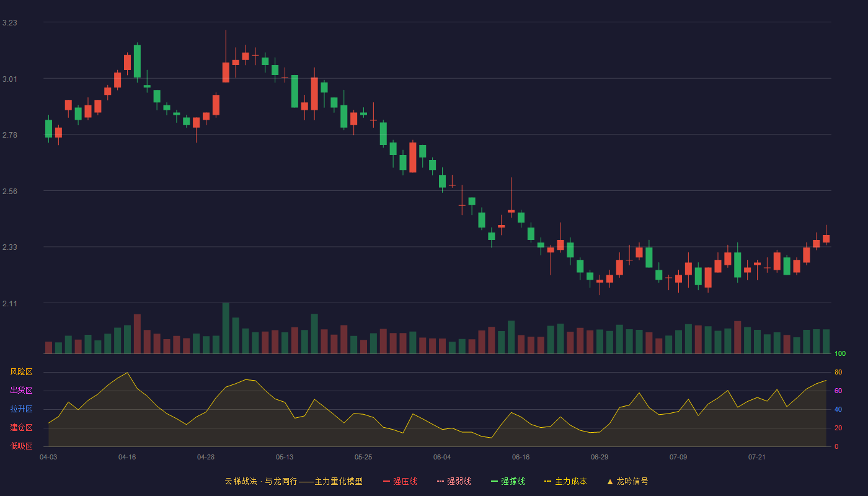Click the 06-16 date label
868x496 pixels.
(521, 457)
